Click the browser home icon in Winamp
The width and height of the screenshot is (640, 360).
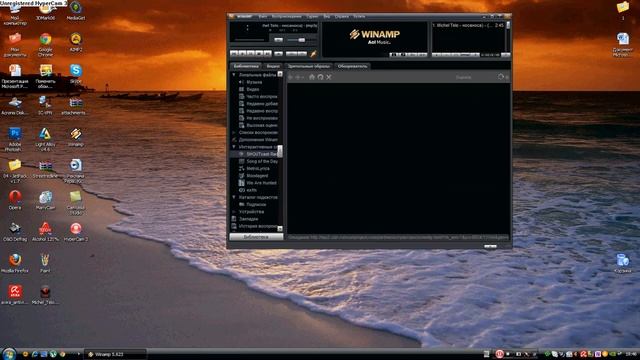(312, 77)
